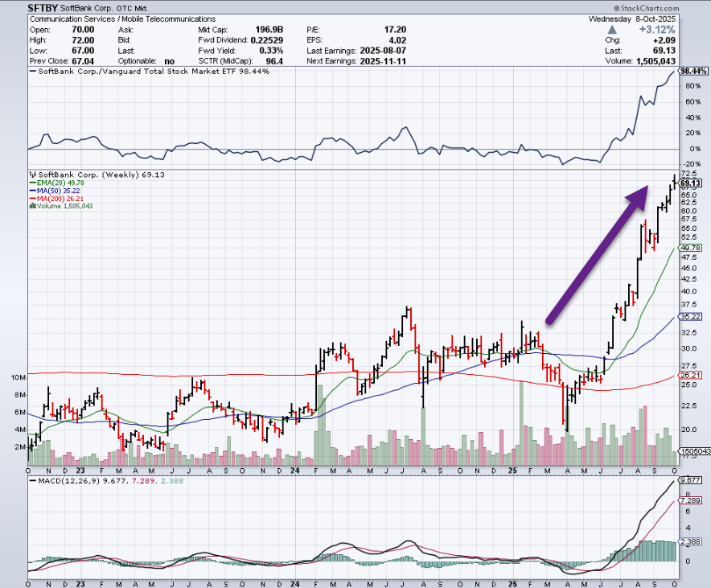Click the candlestick icon beside SoftBank Corp. (Weekly)
711x588 pixels.
[x=32, y=174]
